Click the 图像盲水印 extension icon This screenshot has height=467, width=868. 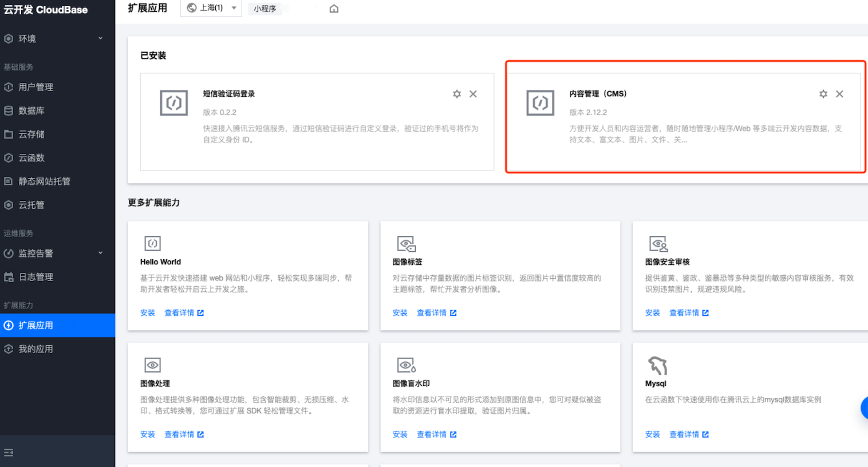(x=407, y=365)
